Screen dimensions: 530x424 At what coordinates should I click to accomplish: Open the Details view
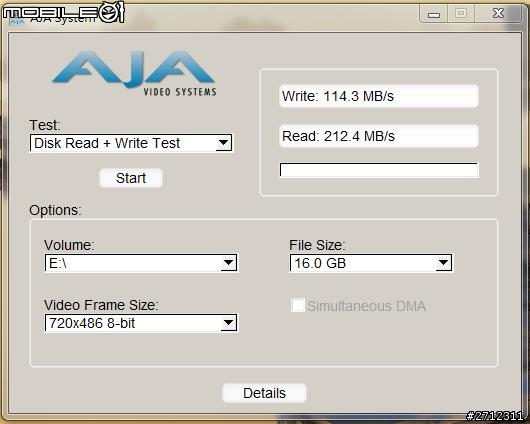(x=264, y=393)
